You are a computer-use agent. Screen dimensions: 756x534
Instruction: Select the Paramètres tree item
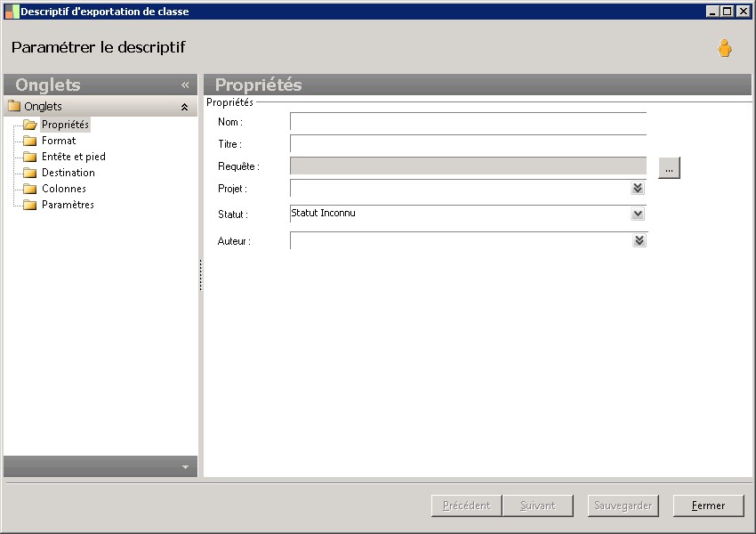pyautogui.click(x=68, y=205)
